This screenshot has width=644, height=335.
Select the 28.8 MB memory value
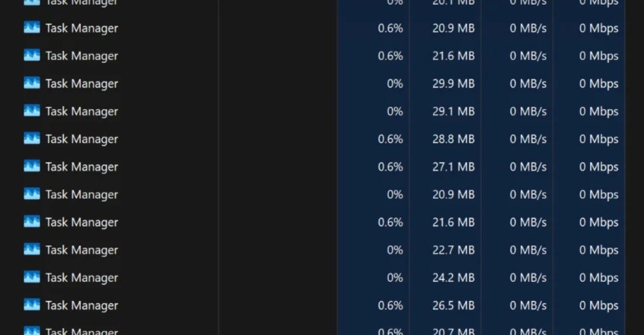click(453, 139)
